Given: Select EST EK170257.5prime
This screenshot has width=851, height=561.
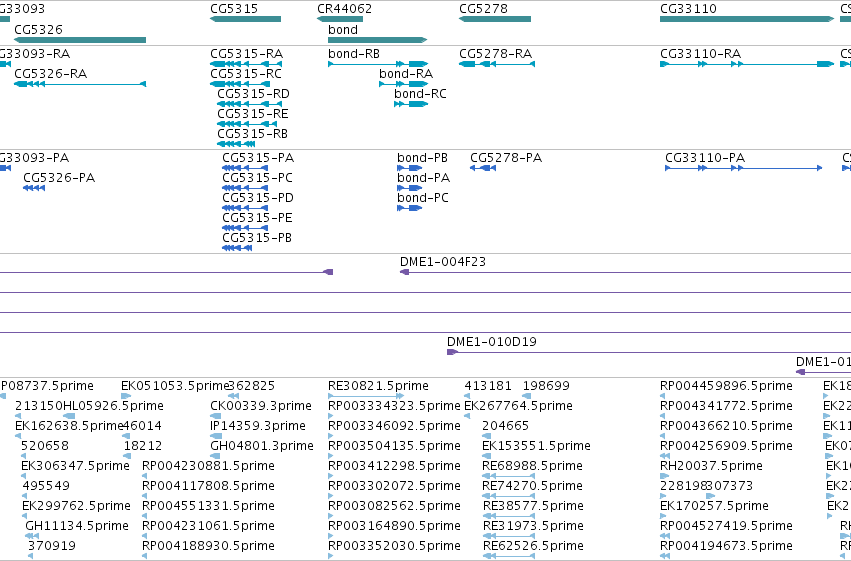Looking at the screenshot, I should coord(664,517).
